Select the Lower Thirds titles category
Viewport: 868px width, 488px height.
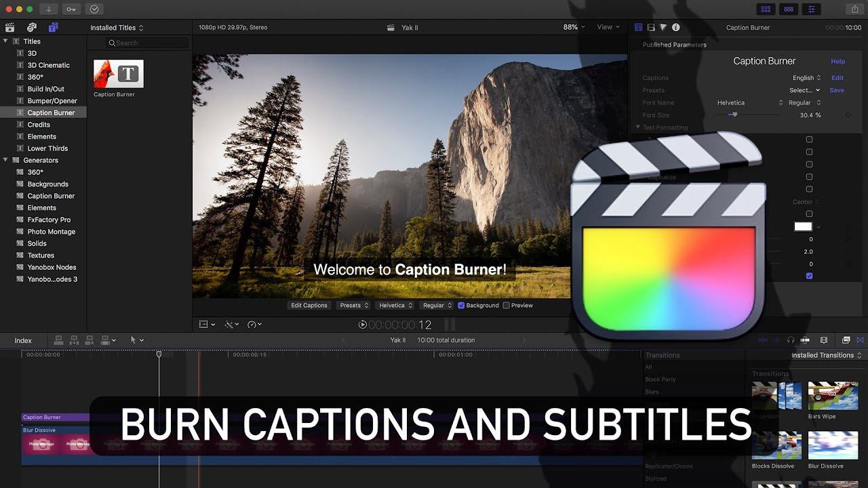click(x=43, y=148)
